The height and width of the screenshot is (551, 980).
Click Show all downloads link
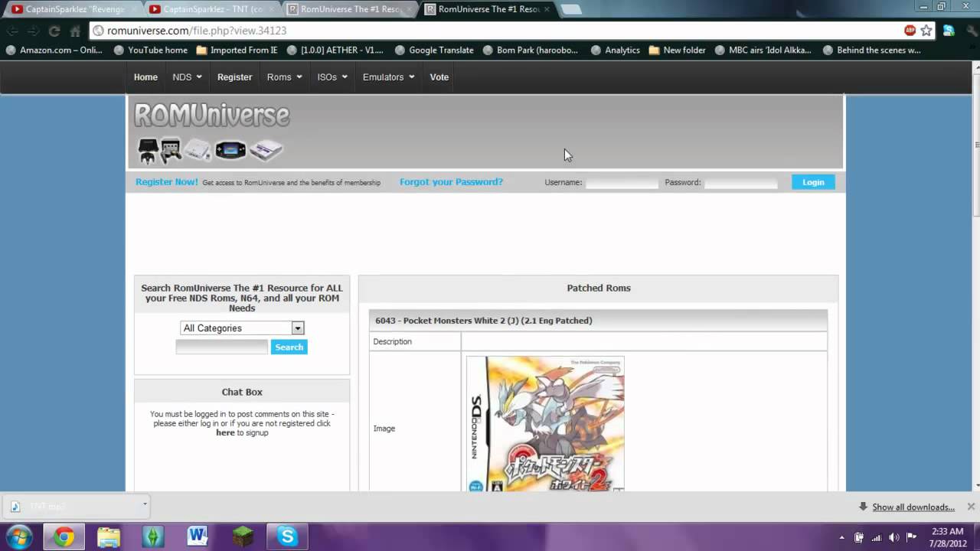click(913, 507)
